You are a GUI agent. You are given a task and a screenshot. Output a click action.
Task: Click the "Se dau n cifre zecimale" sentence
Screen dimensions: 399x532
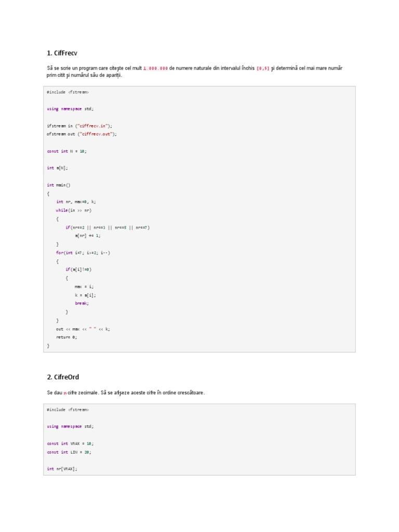click(x=125, y=393)
